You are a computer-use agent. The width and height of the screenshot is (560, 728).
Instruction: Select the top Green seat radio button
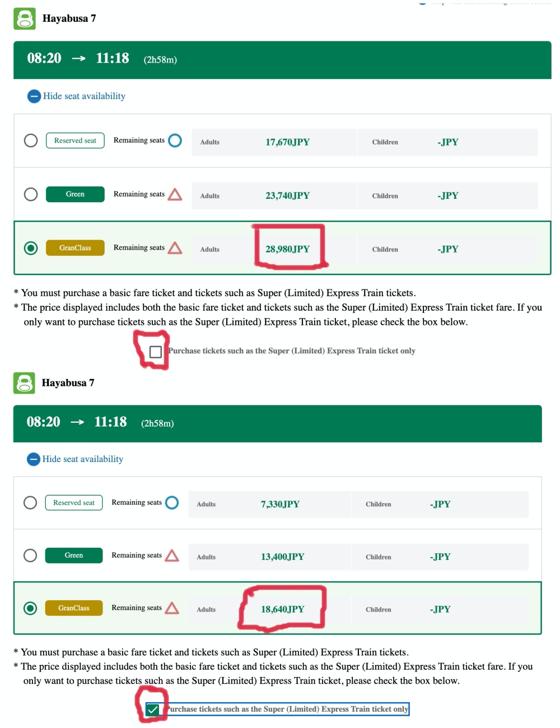pos(31,194)
